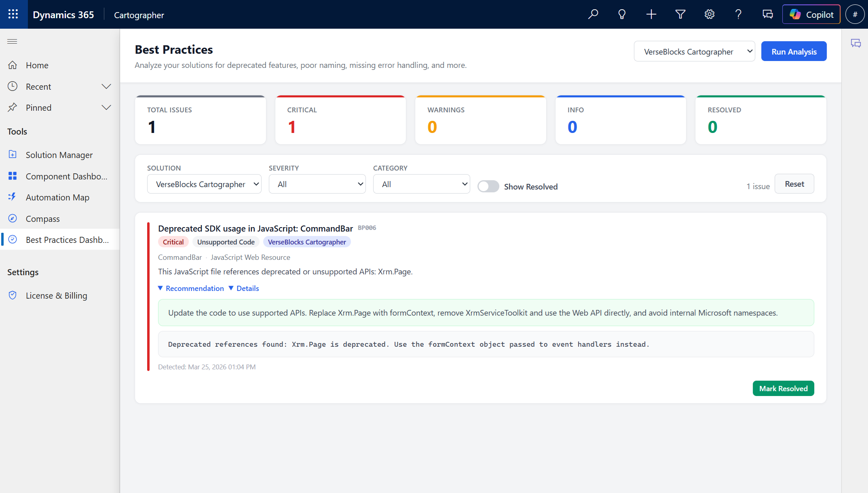Viewport: 868px width, 493px height.
Task: Click the Pinned pin icon
Action: 13,107
